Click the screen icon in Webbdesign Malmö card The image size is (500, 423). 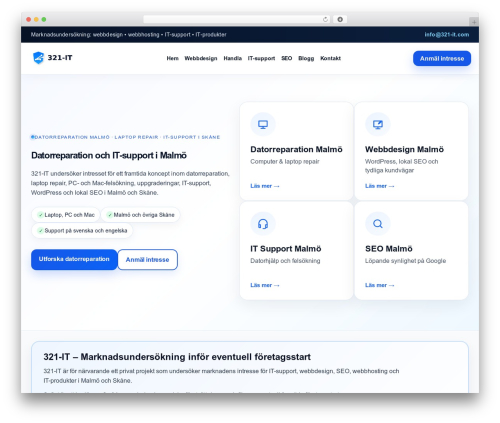(378, 124)
